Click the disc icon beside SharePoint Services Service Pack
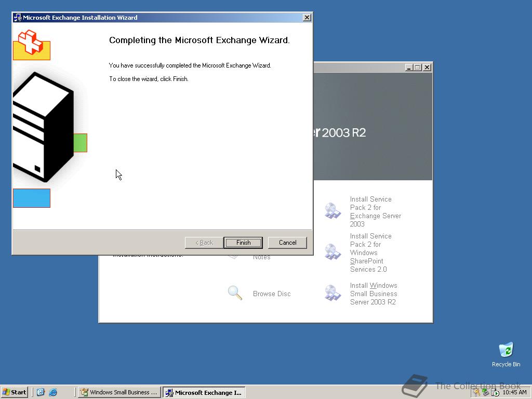532x399 pixels. [332, 252]
